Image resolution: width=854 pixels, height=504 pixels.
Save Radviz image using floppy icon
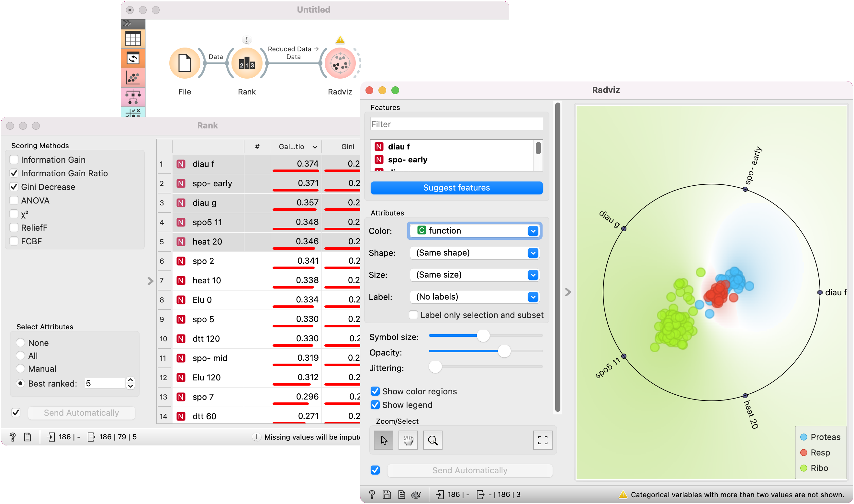click(x=387, y=495)
